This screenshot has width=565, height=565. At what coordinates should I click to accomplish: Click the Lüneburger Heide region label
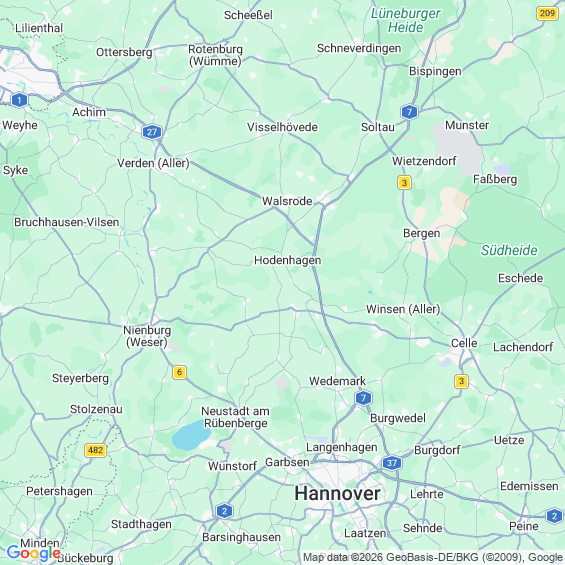coord(406,20)
